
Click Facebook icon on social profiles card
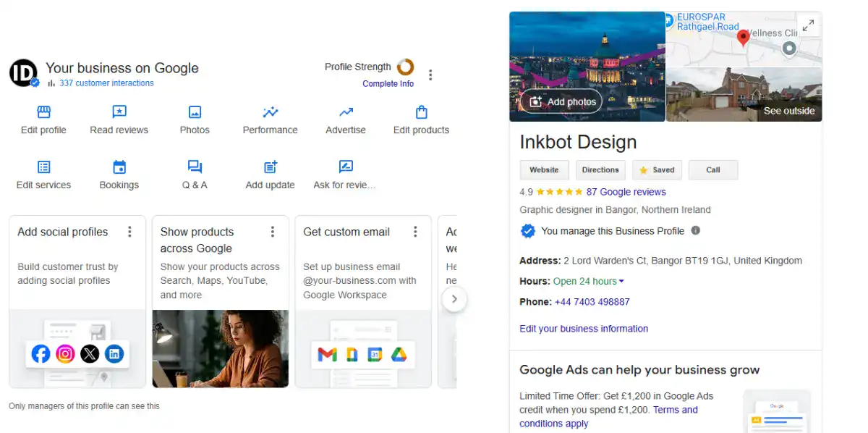[x=41, y=354]
